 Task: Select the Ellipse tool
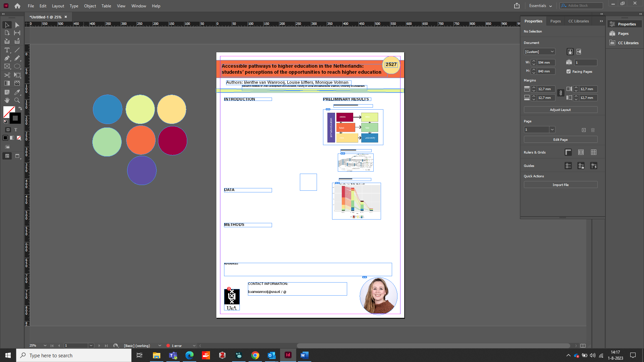[x=17, y=66]
